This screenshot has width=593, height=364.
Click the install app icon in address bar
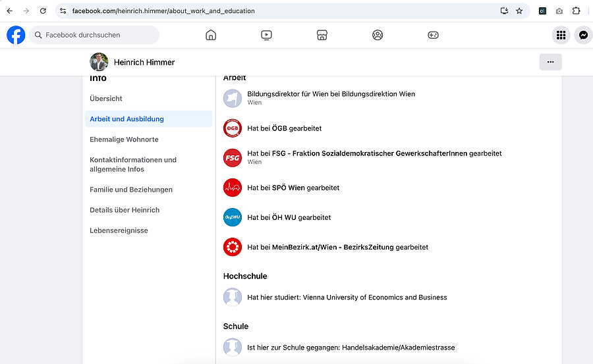(504, 11)
